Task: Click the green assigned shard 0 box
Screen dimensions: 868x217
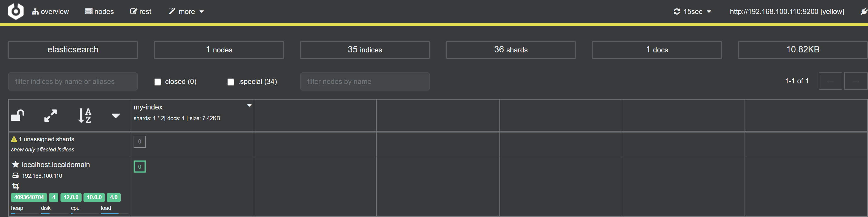Action: (x=140, y=167)
